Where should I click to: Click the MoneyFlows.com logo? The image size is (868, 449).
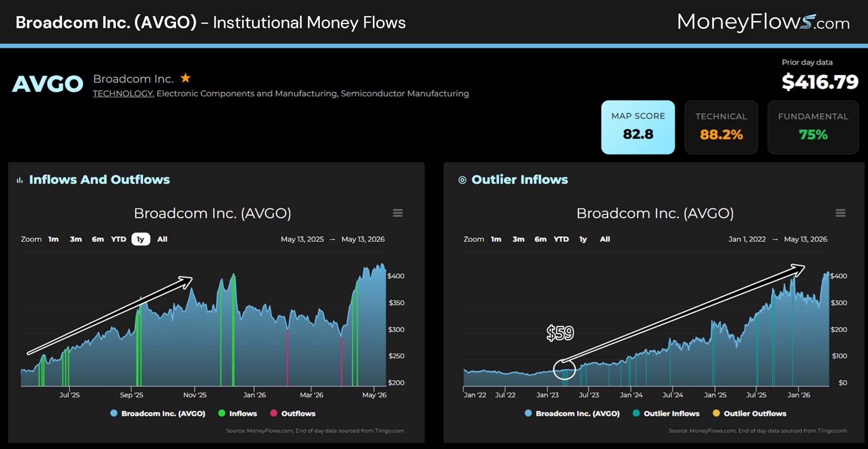pos(763,22)
